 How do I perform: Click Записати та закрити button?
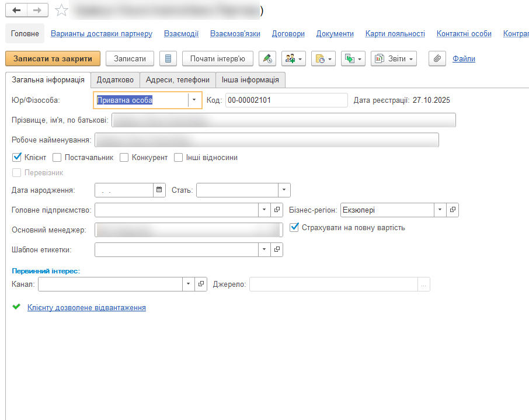53,59
